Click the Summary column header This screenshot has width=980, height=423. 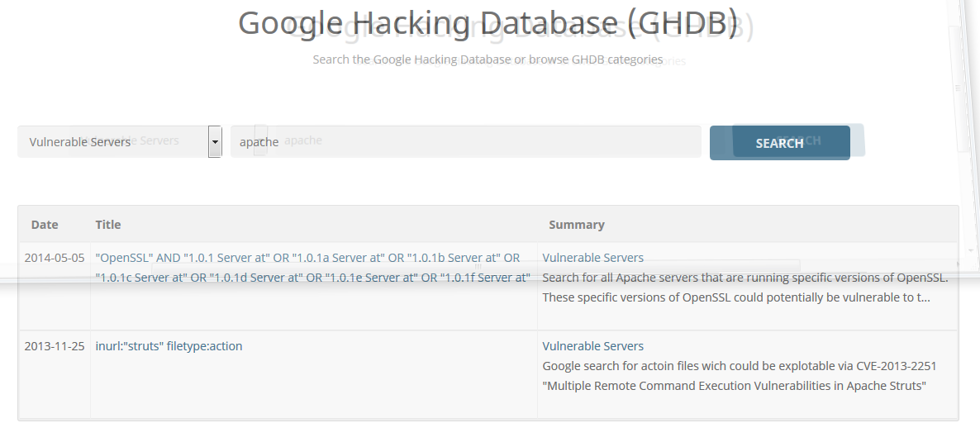pos(577,225)
